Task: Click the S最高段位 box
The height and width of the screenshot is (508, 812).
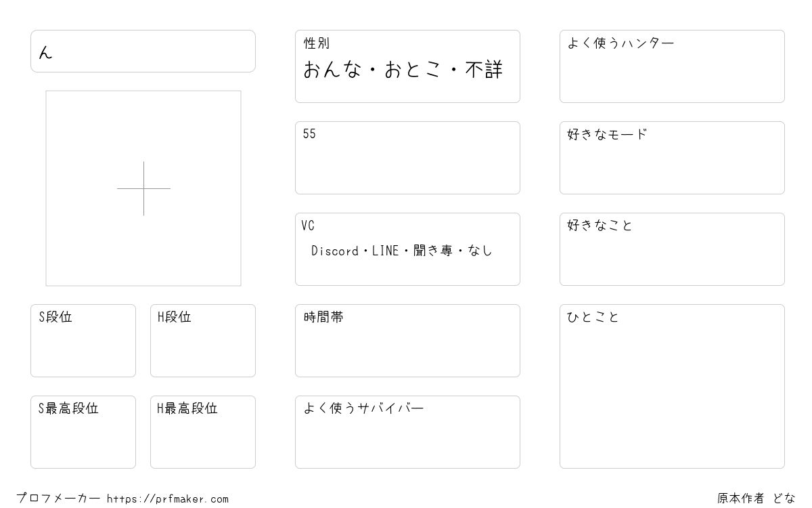Action: tap(83, 432)
